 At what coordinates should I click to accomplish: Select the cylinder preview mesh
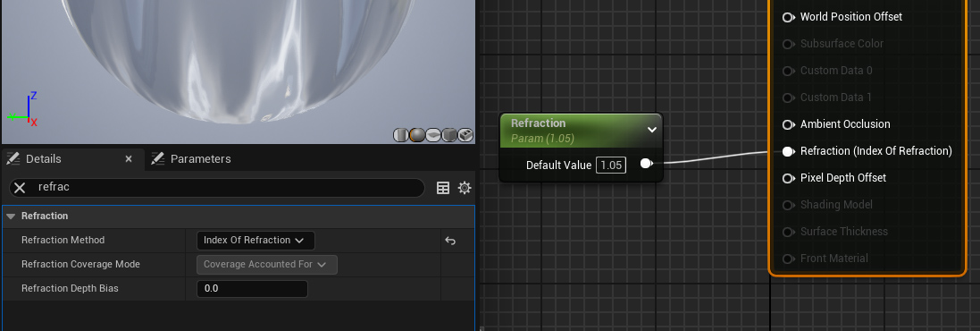click(x=400, y=134)
